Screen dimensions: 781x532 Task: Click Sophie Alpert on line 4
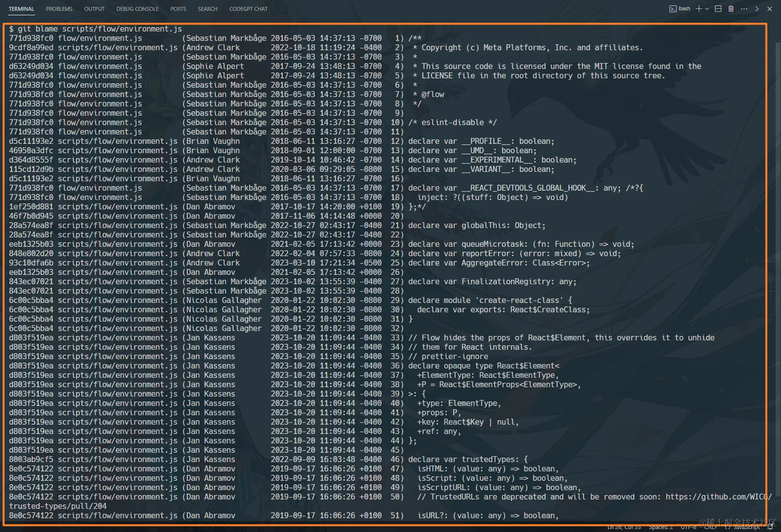click(215, 66)
